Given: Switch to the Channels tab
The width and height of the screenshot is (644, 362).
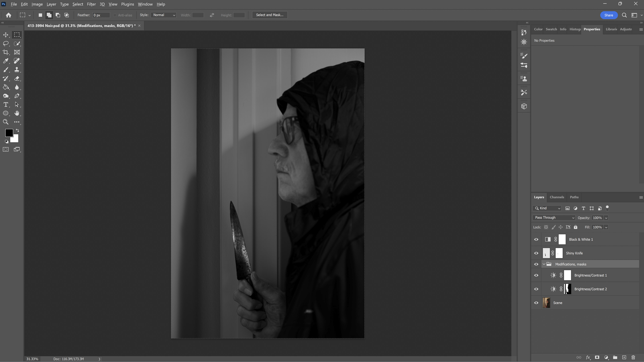Looking at the screenshot, I should coord(557,197).
